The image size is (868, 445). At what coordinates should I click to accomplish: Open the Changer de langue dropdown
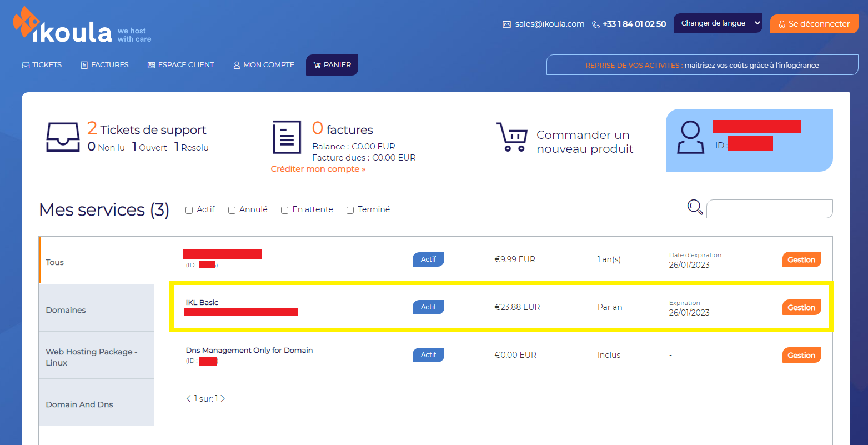(718, 23)
